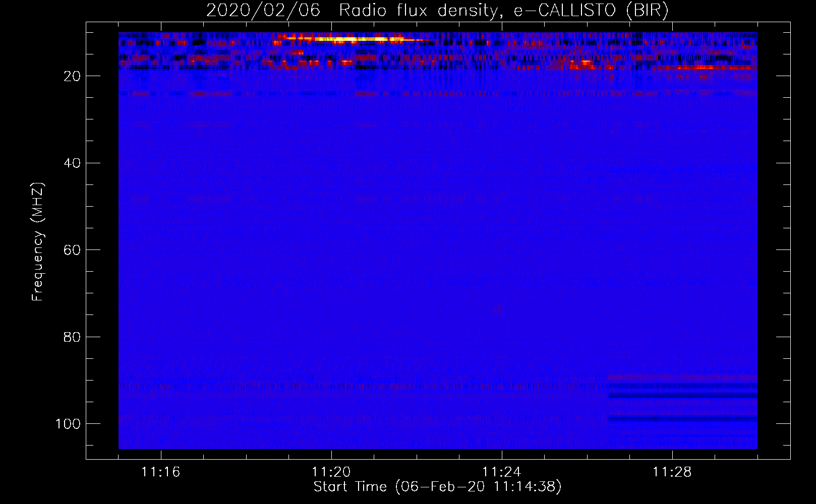This screenshot has width=816, height=504.
Task: Click the 11:28 time tick label
Action: click(x=672, y=472)
